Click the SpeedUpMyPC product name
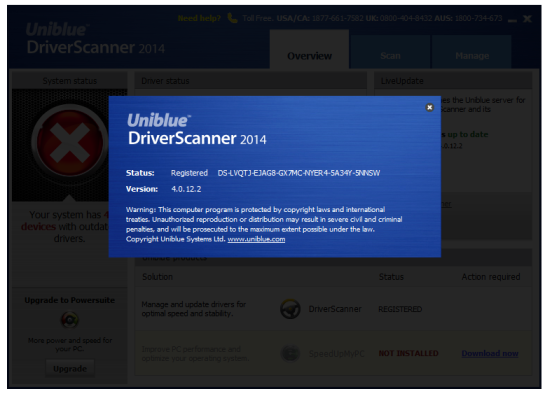 (336, 353)
